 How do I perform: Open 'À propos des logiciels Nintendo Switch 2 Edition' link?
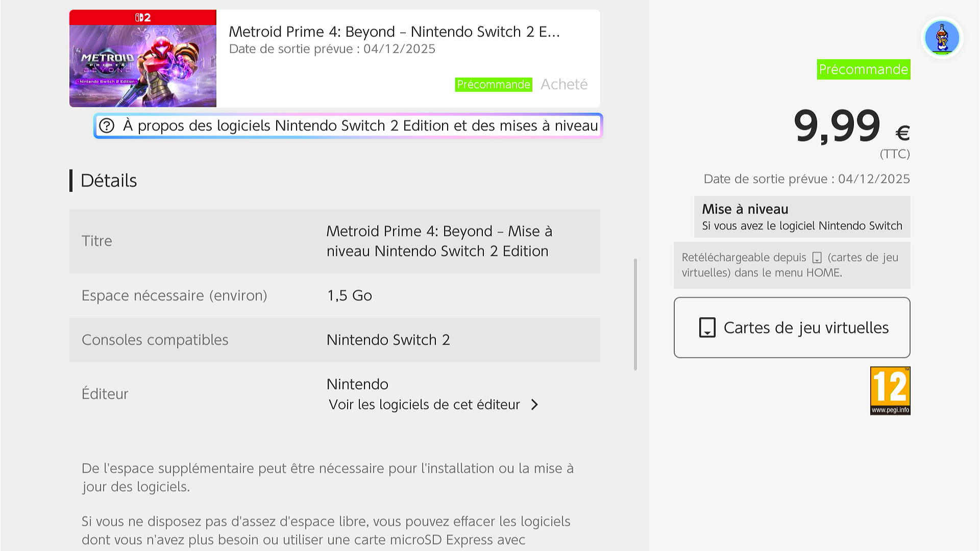tap(360, 126)
